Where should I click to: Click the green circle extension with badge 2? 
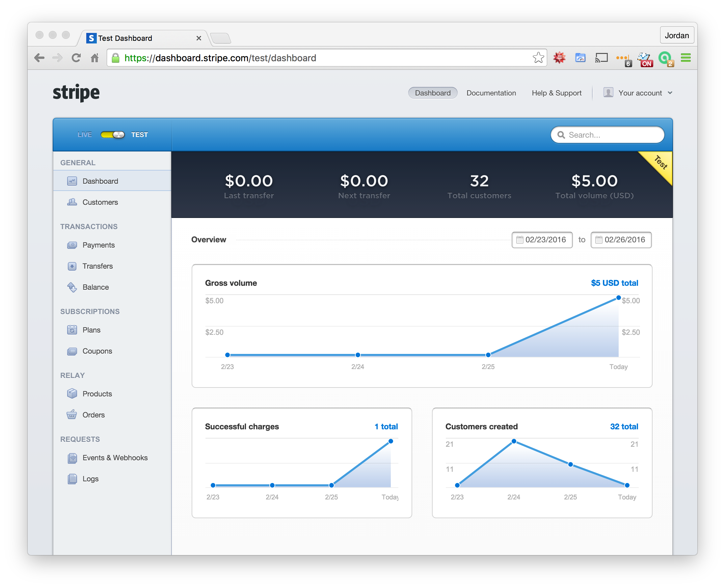coord(666,59)
